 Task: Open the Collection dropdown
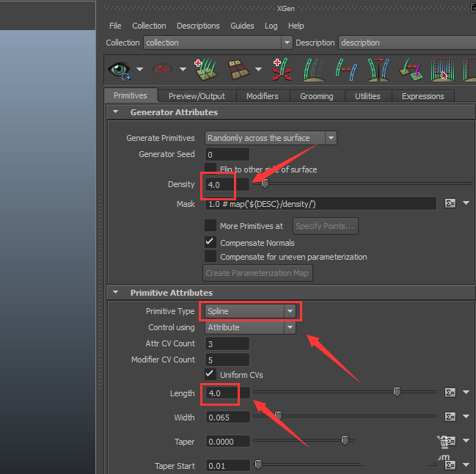point(218,43)
